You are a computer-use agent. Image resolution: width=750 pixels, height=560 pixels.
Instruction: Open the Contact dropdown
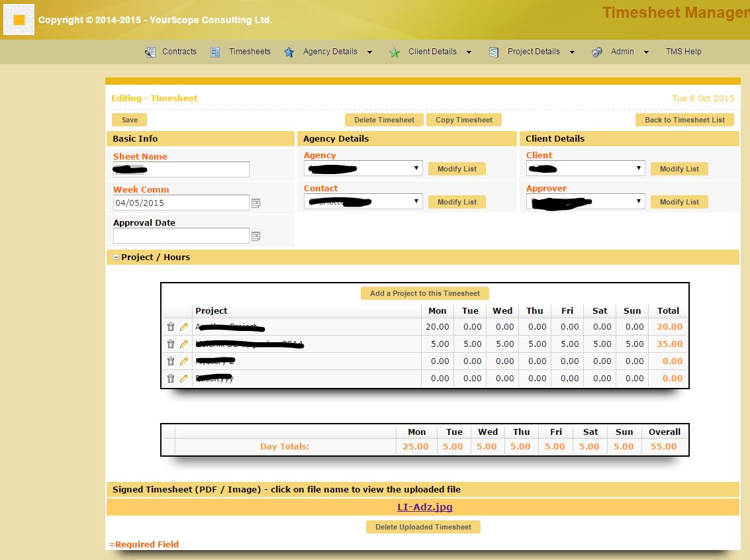(x=363, y=201)
